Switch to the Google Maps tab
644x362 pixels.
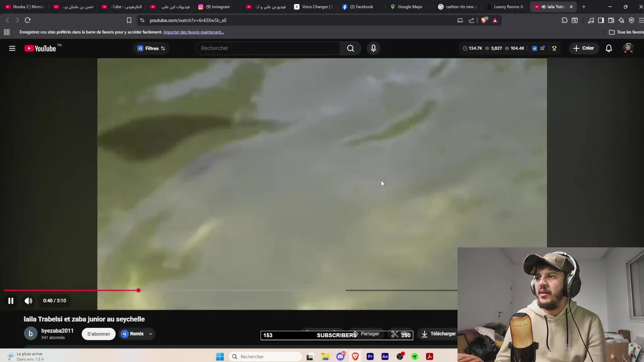(409, 7)
